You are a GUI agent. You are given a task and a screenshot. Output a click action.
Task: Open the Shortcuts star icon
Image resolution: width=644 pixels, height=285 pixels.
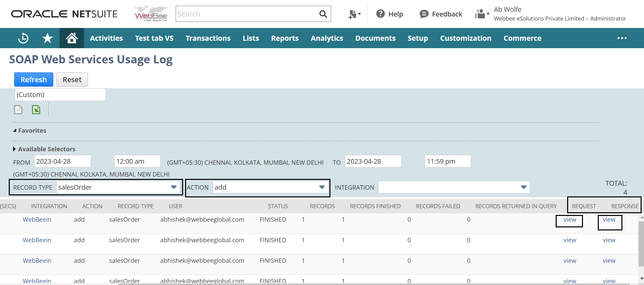tap(48, 38)
